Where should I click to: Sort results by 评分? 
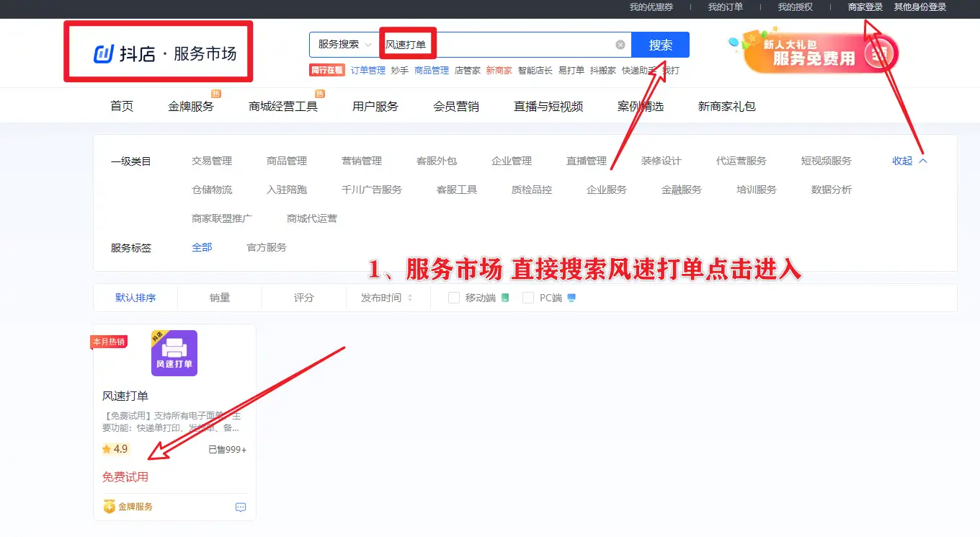304,298
